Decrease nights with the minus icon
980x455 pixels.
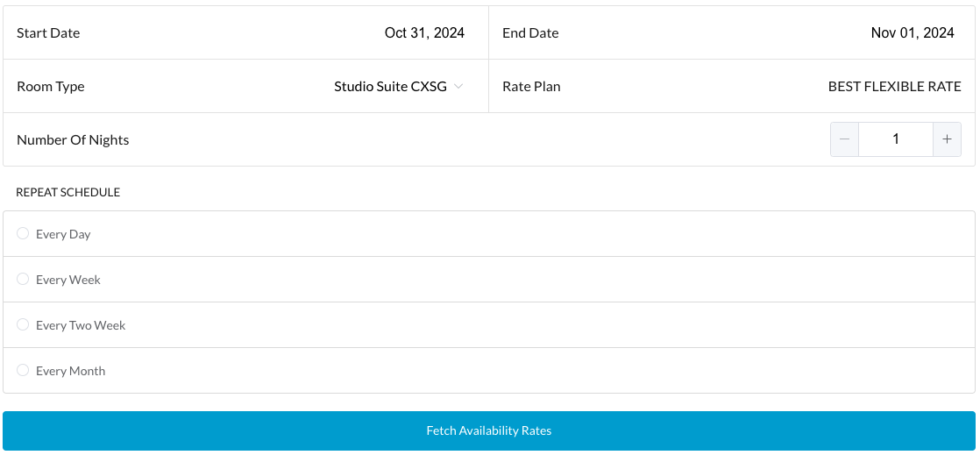pos(844,139)
